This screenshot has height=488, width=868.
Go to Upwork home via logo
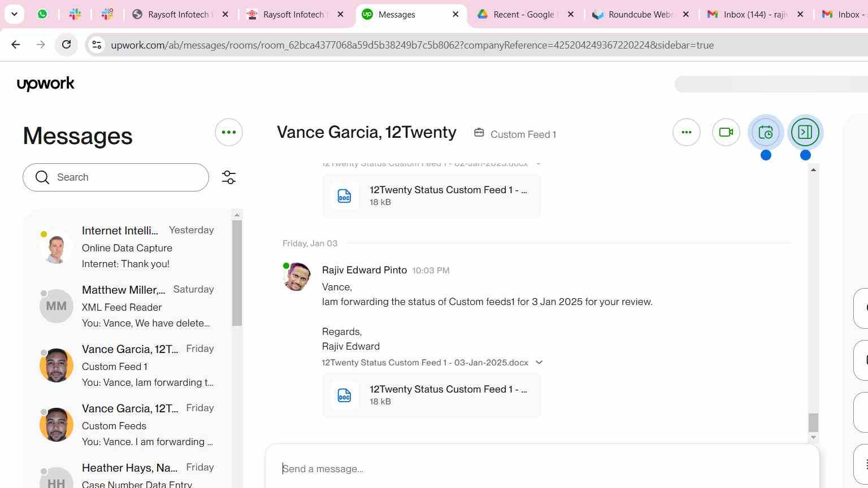46,84
